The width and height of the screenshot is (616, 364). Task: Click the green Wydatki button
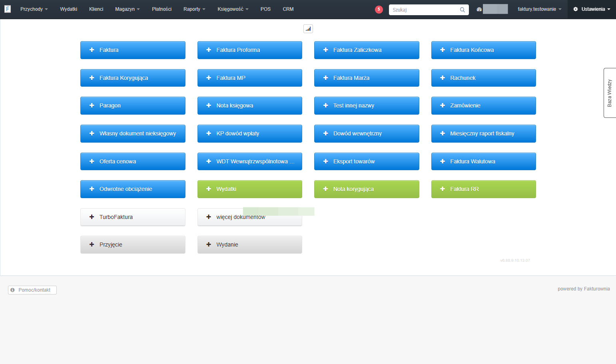click(x=250, y=189)
